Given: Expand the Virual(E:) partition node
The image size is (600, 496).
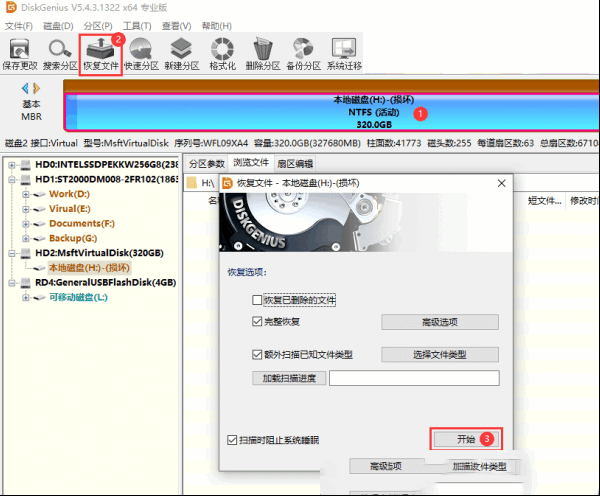Looking at the screenshot, I should click(26, 209).
